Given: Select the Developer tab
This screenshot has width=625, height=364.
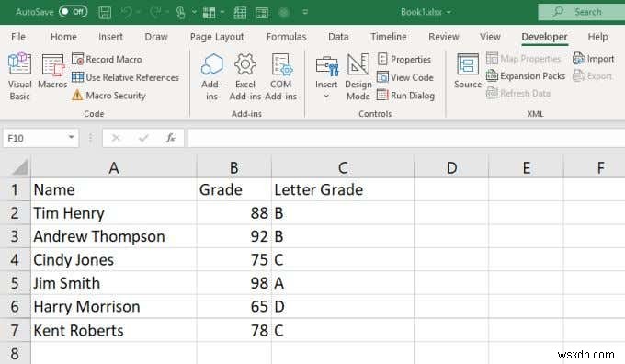Looking at the screenshot, I should [x=544, y=37].
